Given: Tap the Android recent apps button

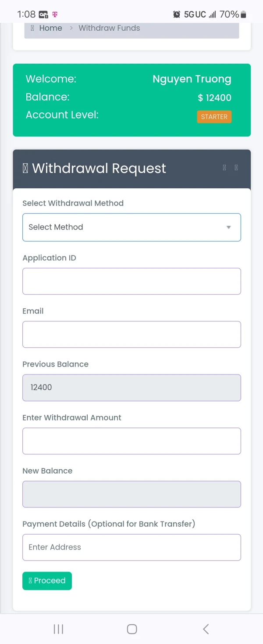Looking at the screenshot, I should pos(58,629).
